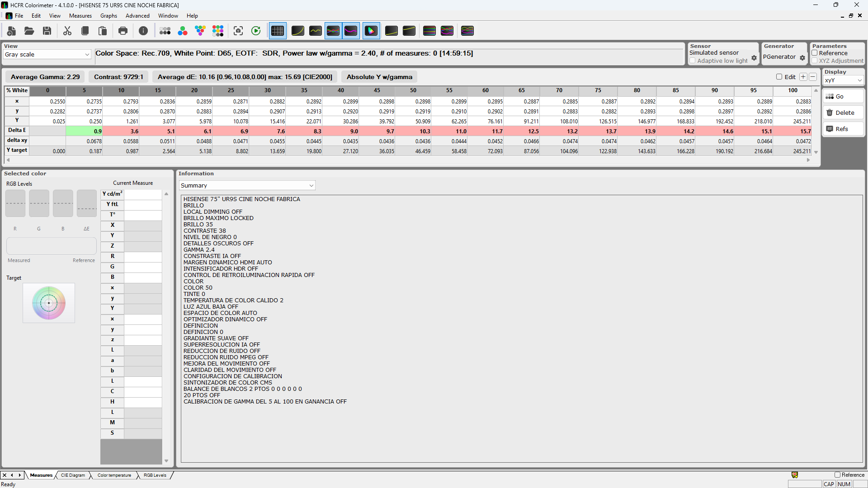
Task: Measure secondaries with six colored dots icon
Action: [200, 31]
